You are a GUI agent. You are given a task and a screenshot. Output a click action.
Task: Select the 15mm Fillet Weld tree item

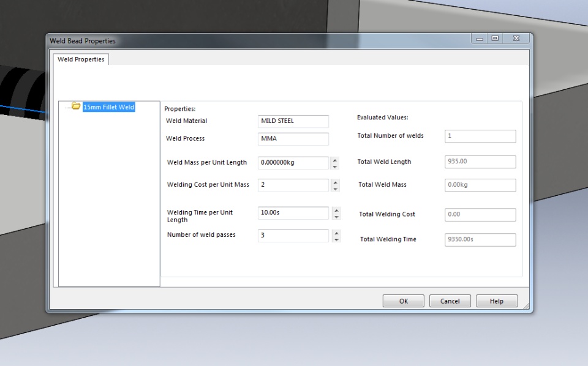pos(108,107)
